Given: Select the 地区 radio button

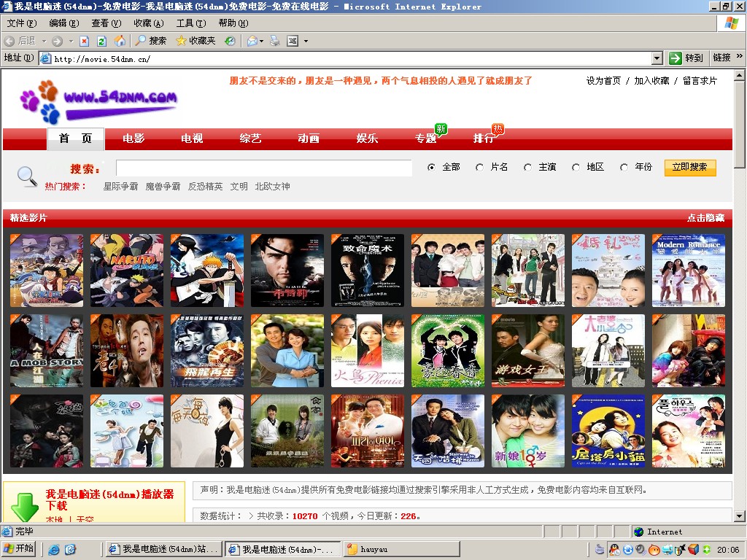Looking at the screenshot, I should tap(576, 167).
